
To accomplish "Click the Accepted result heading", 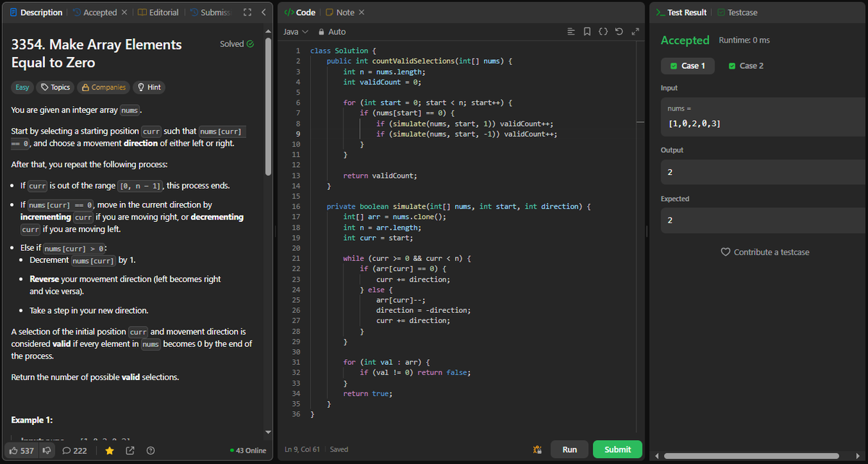I will pyautogui.click(x=685, y=40).
